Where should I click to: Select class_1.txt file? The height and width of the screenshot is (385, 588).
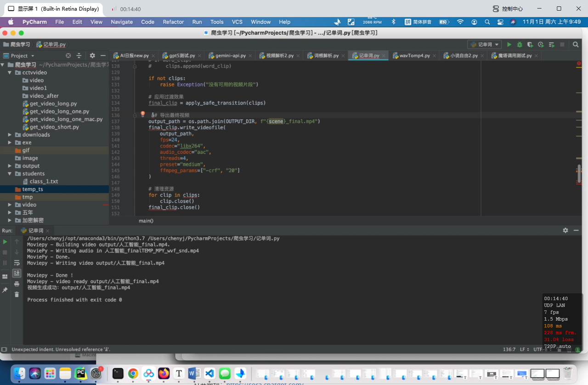[44, 181]
